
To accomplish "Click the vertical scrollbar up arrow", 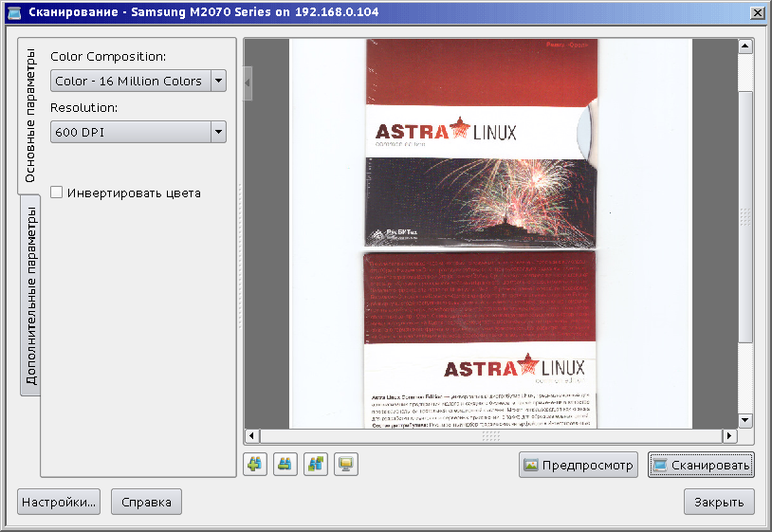I will (745, 46).
